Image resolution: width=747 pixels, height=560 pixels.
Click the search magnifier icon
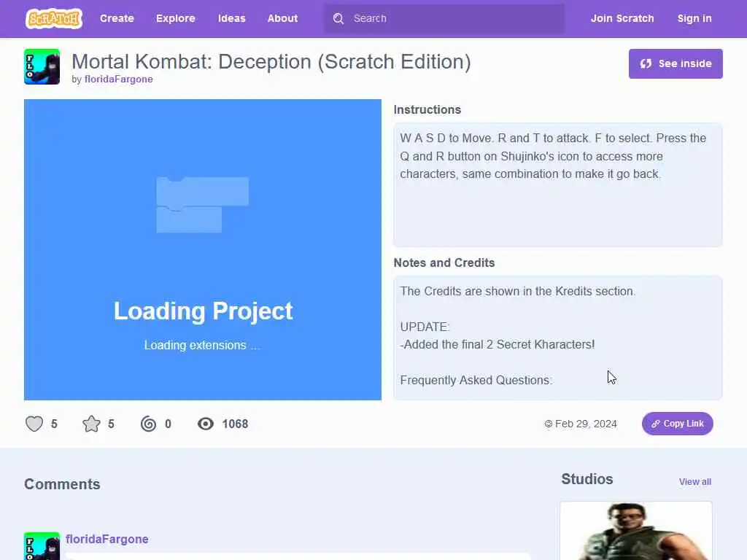click(338, 18)
